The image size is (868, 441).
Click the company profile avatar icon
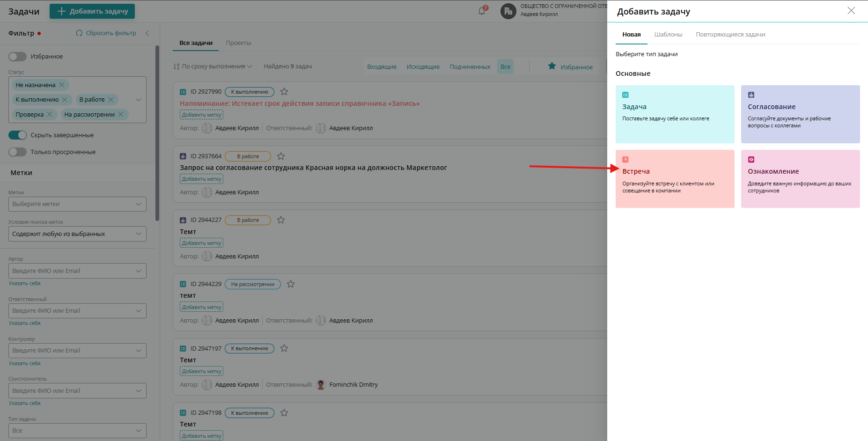[508, 11]
